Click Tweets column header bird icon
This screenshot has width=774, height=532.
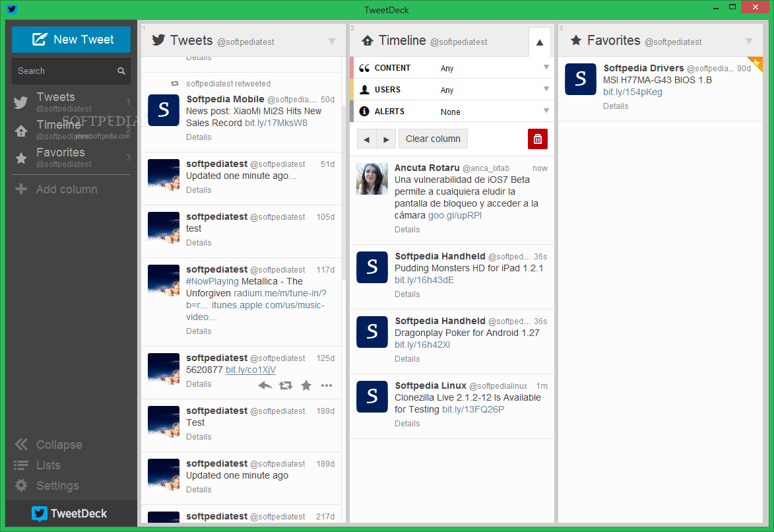pos(158,40)
